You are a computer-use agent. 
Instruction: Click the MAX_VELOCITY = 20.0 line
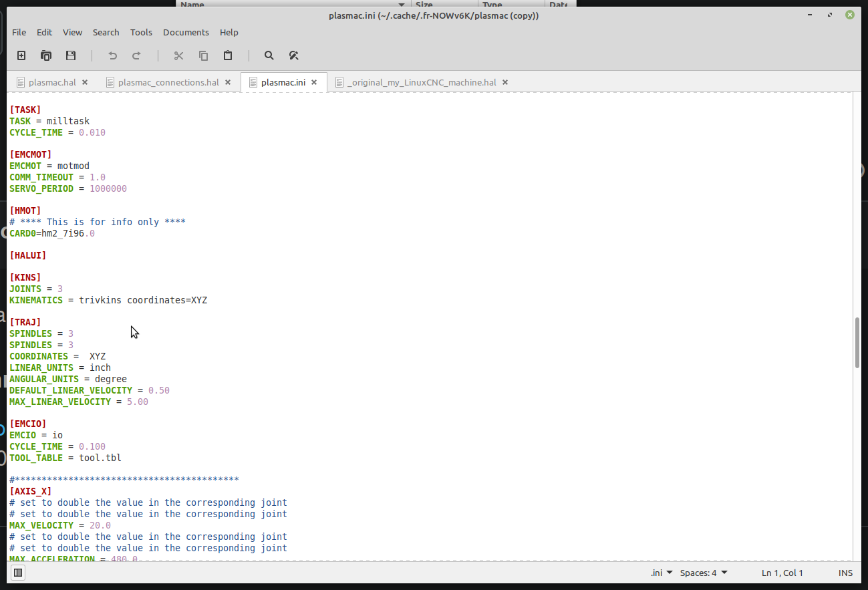pos(60,525)
